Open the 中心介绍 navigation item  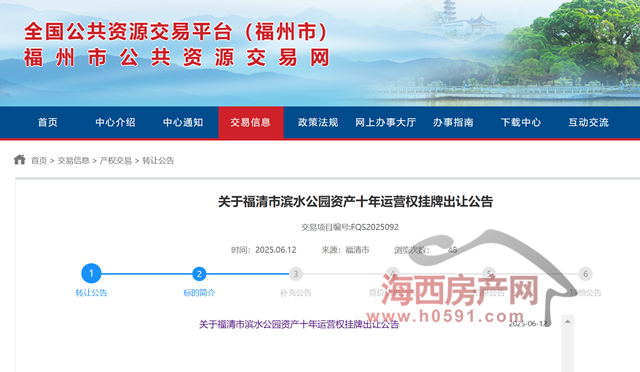coord(115,123)
